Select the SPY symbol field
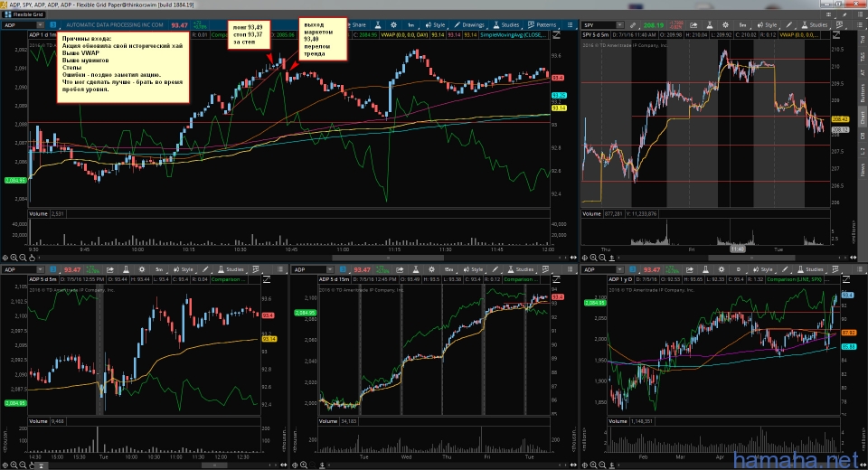Viewport: 868px width, 470px height. 599,25
